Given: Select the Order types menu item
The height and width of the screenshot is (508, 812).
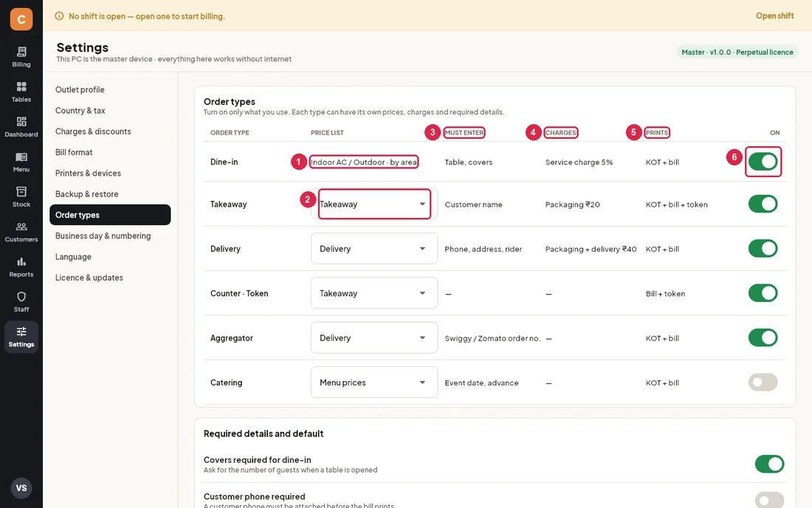Looking at the screenshot, I should 110,215.
